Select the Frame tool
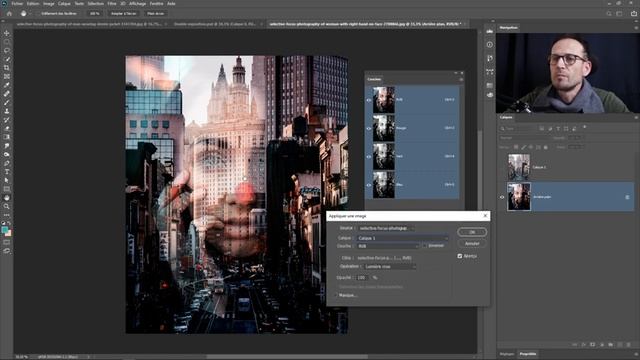The width and height of the screenshot is (640, 360). [7, 76]
